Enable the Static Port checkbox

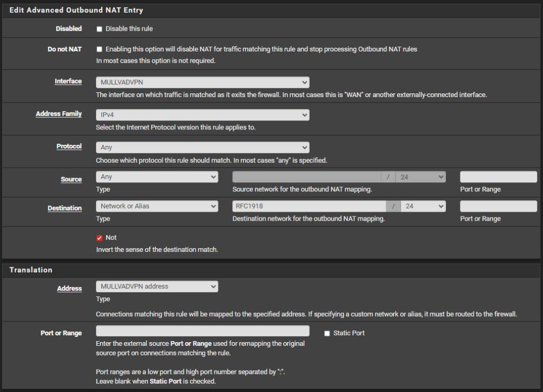[327, 333]
